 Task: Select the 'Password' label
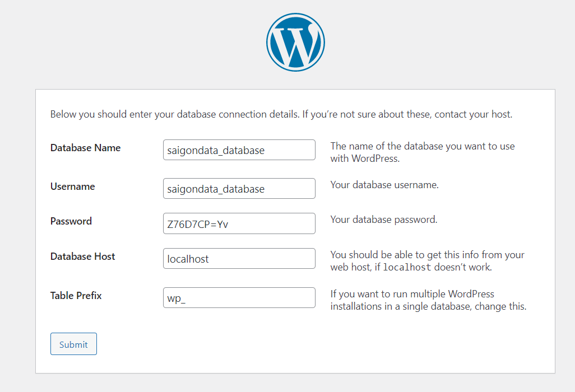[71, 221]
